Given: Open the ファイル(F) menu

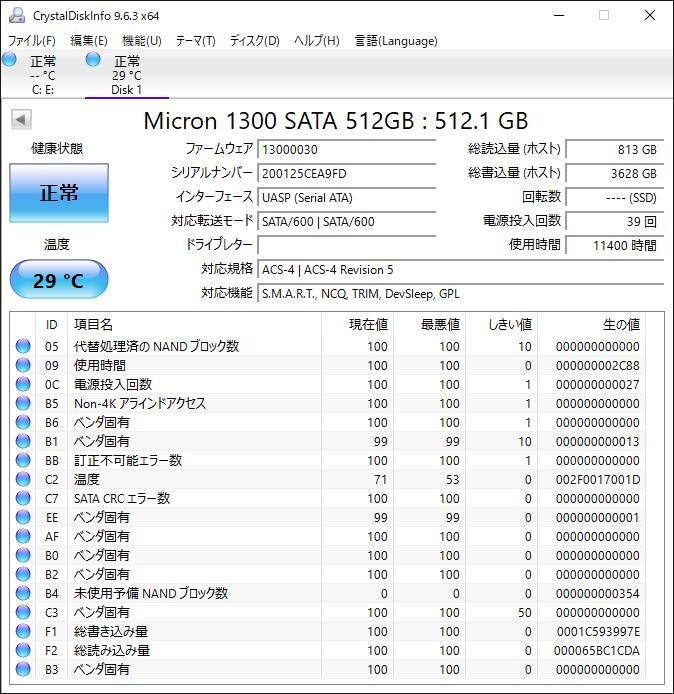Looking at the screenshot, I should click(31, 41).
